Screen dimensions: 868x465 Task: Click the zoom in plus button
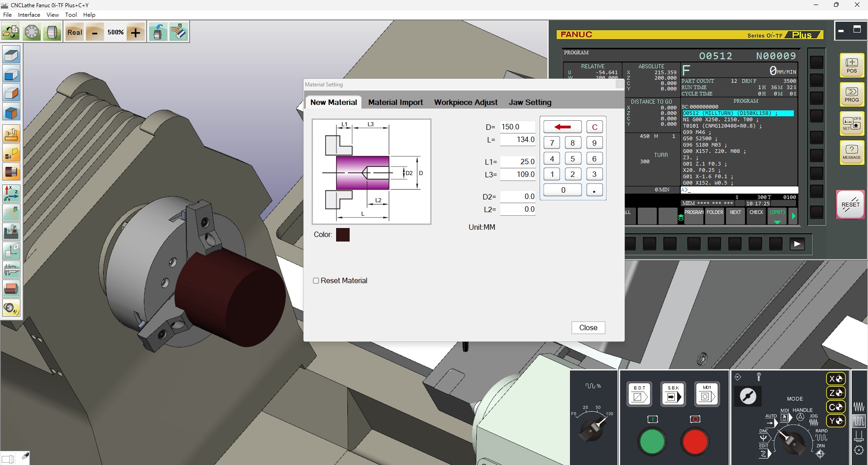tap(135, 33)
